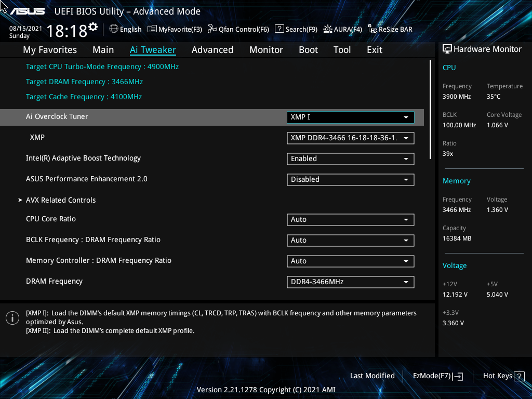This screenshot has height=399, width=532.
Task: Select the CPU Core Ratio label
Action: pos(51,219)
